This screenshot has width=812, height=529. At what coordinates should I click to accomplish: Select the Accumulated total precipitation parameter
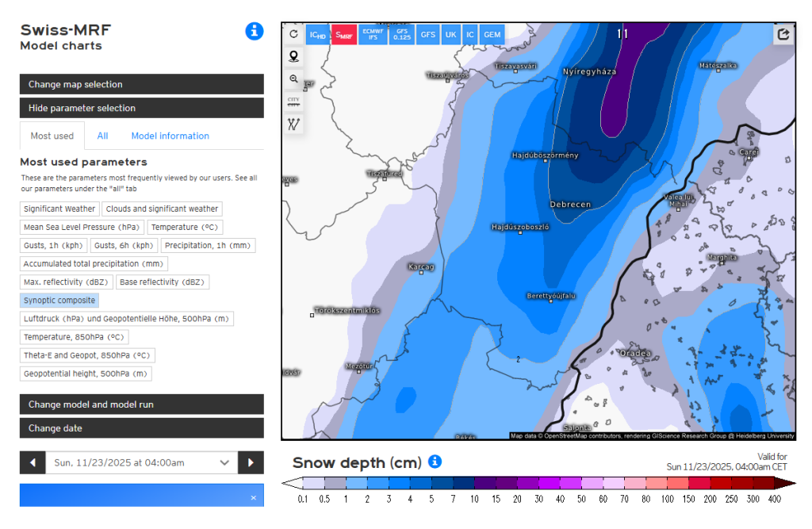[x=94, y=263]
